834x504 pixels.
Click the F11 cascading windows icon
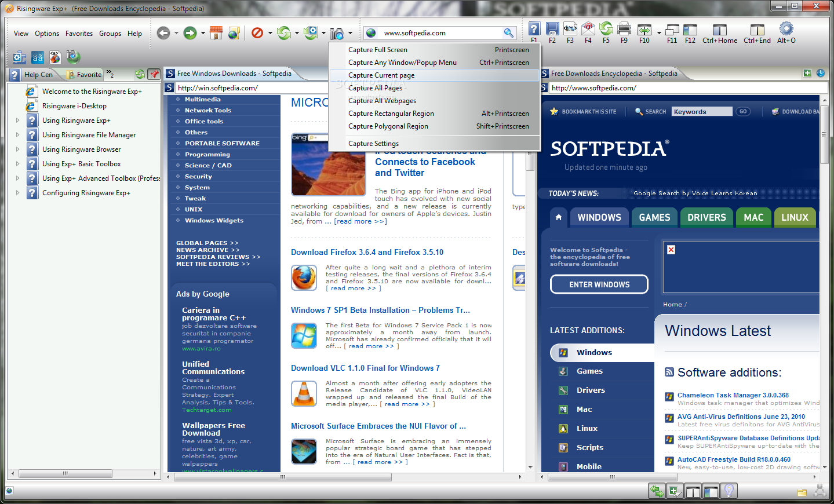tap(672, 30)
